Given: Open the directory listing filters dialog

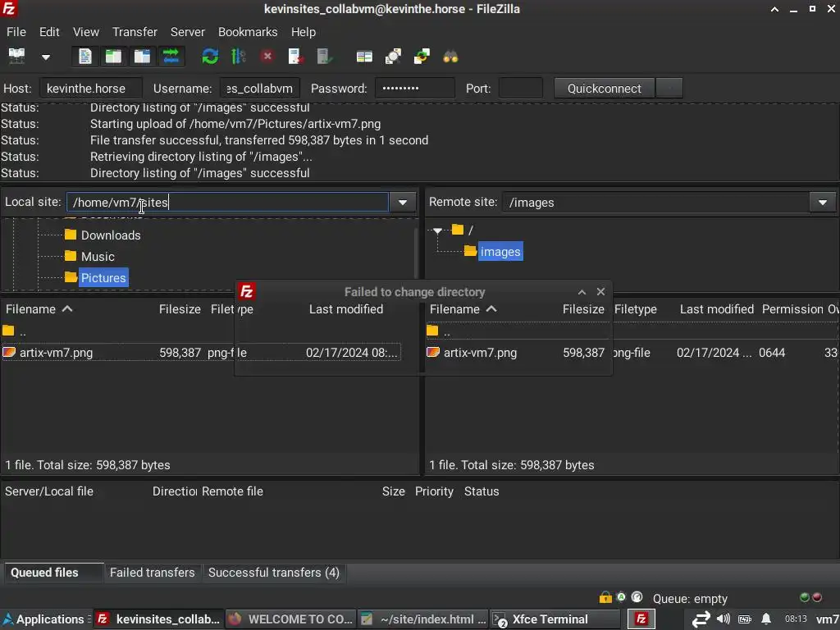Looking at the screenshot, I should (x=364, y=57).
